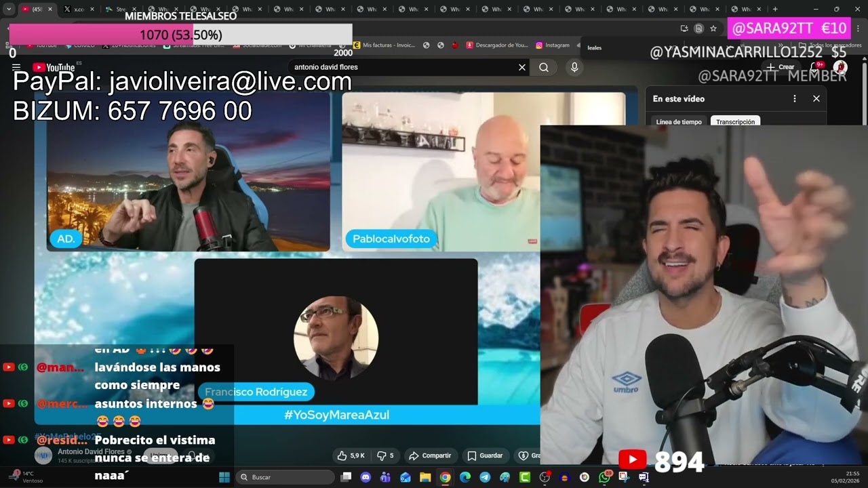The height and width of the screenshot is (488, 868).
Task: Open 'En este vídeo' panel more options
Action: click(x=795, y=98)
